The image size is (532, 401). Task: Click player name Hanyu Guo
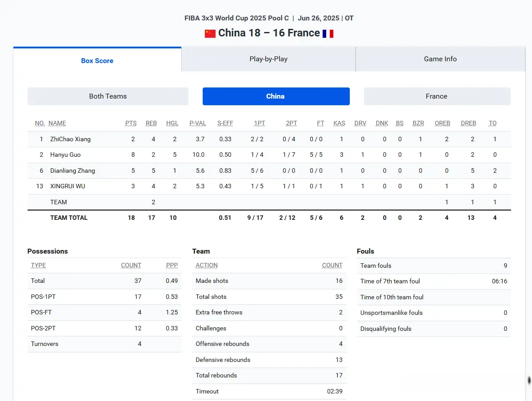click(x=65, y=155)
